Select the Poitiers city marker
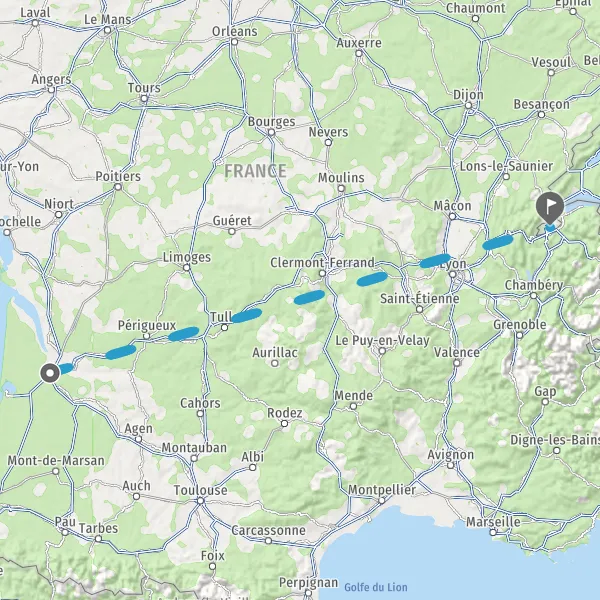This screenshot has height=600, width=600. 118,187
